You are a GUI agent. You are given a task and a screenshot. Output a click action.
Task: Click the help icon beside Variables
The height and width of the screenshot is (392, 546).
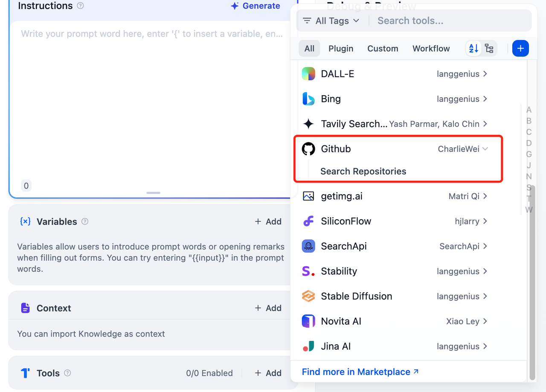85,221
